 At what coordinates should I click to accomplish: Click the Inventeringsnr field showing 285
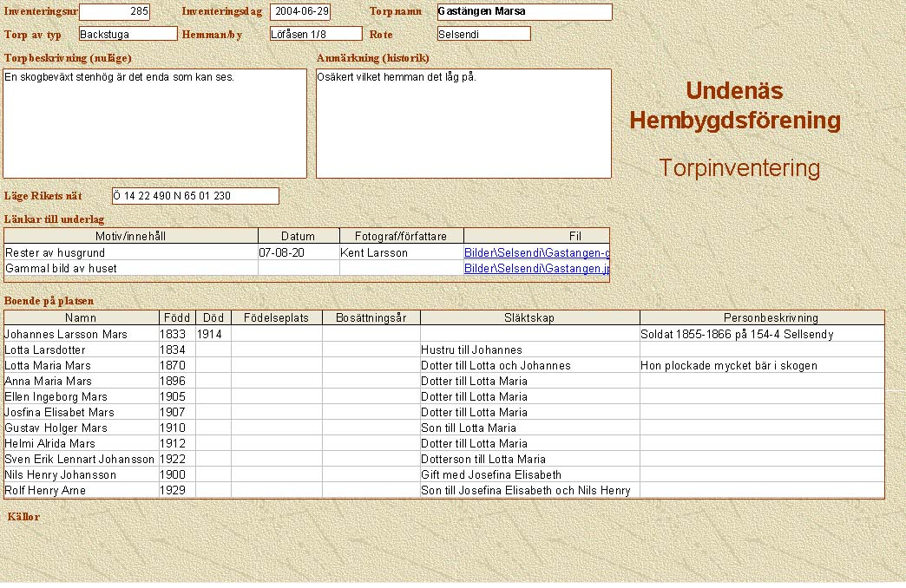click(x=115, y=12)
